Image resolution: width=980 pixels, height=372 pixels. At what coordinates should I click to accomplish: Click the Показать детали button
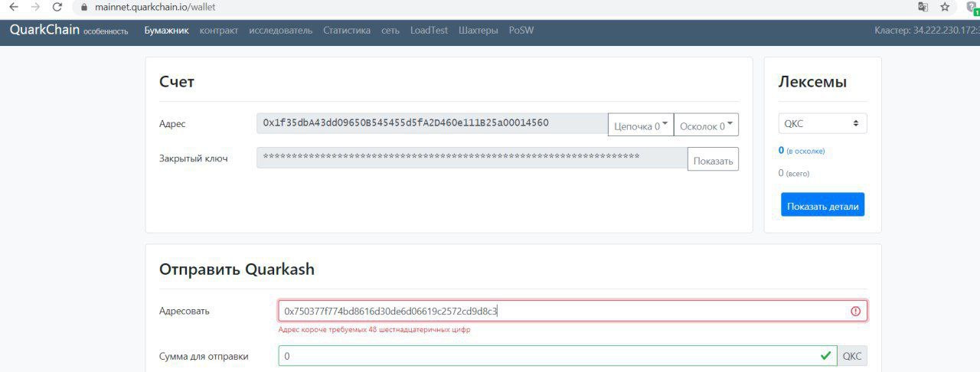pyautogui.click(x=822, y=205)
